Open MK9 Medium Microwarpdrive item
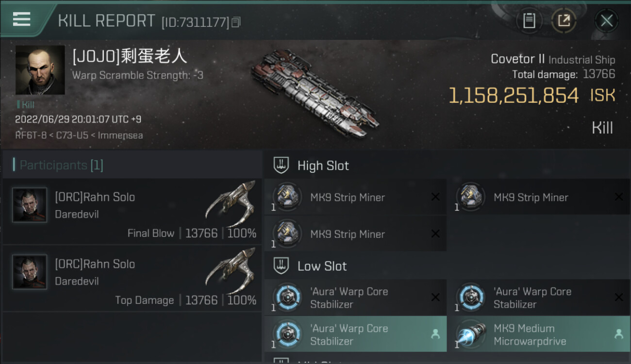Viewport: 631px width, 364px height. click(539, 334)
